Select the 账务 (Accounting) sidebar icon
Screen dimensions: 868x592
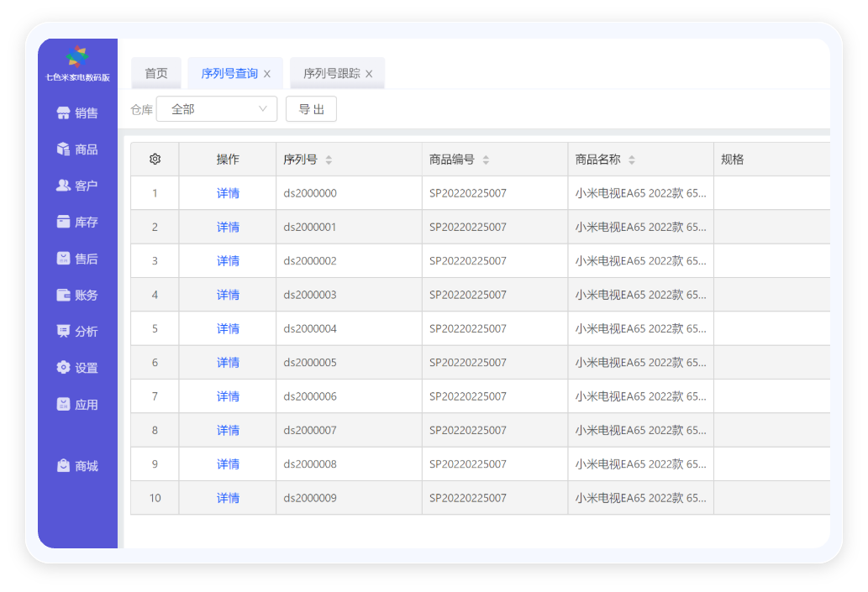(76, 295)
